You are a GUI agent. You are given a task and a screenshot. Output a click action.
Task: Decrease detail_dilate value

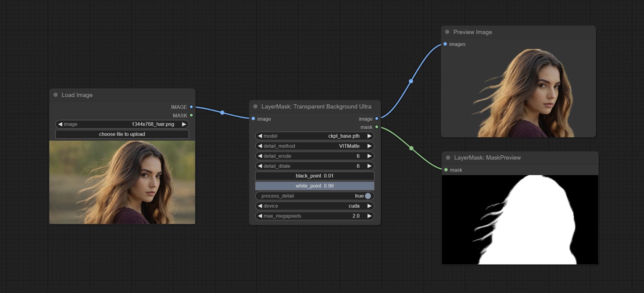click(x=260, y=166)
